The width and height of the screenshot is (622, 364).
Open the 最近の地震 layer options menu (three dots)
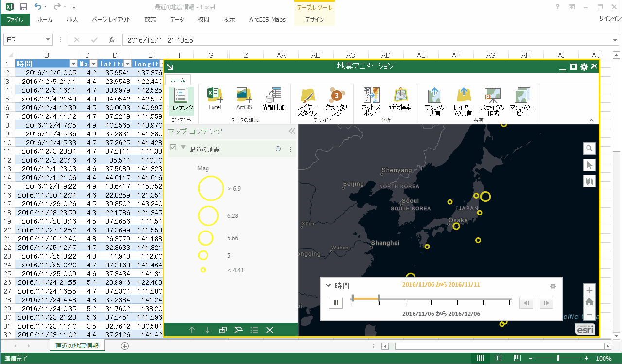291,149
